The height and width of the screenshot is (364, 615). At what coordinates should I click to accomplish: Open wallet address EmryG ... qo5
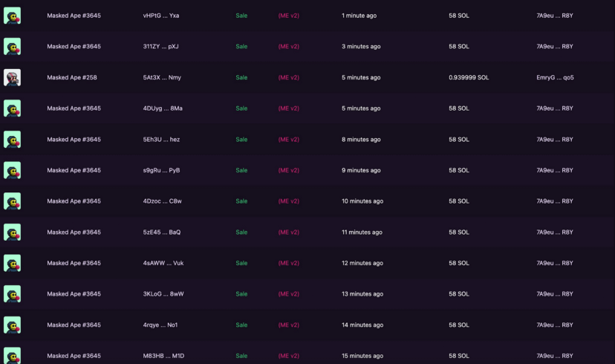point(555,77)
